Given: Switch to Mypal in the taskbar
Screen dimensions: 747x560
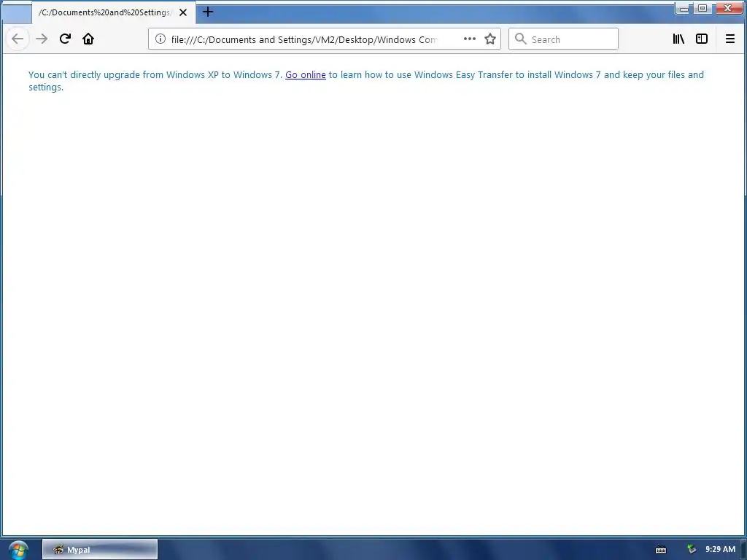Looking at the screenshot, I should click(x=100, y=550).
